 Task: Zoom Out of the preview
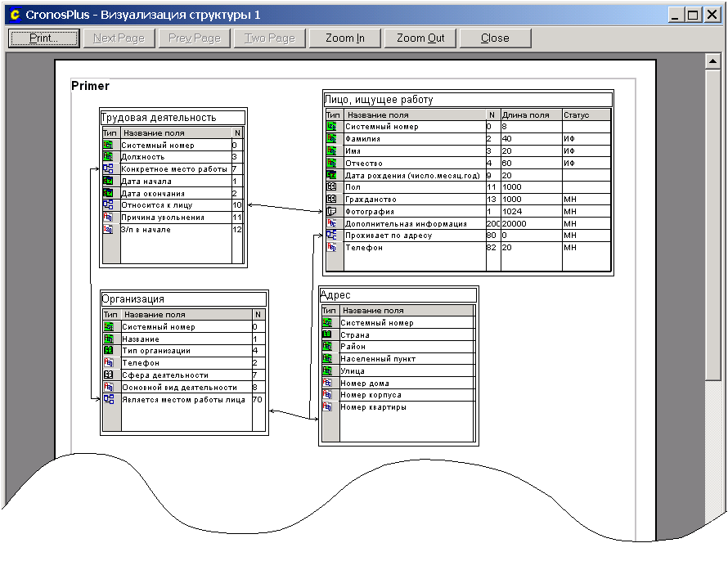[420, 38]
